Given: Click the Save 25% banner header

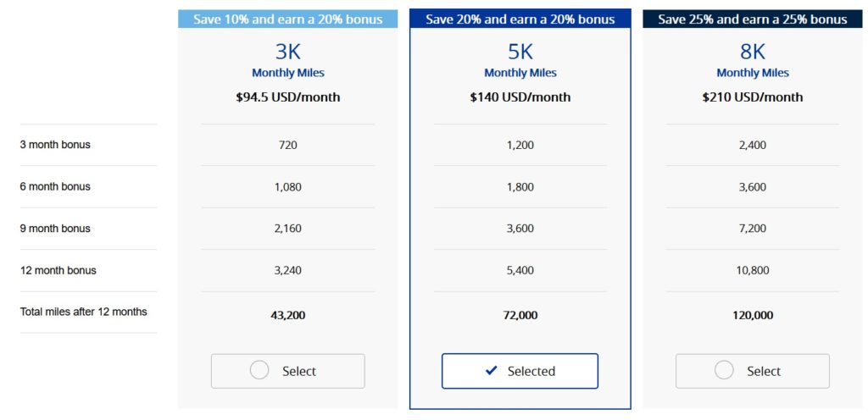Looking at the screenshot, I should click(752, 19).
